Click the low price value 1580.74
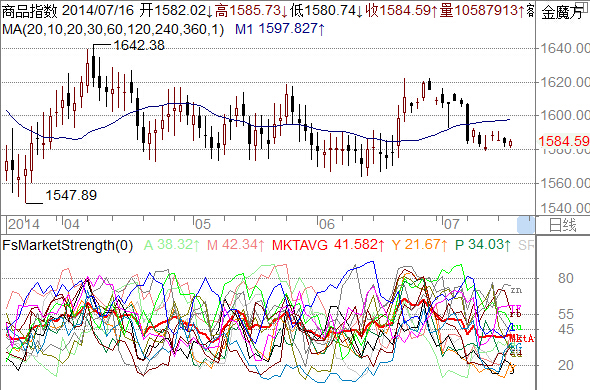This screenshot has width=590, height=390. click(x=330, y=11)
